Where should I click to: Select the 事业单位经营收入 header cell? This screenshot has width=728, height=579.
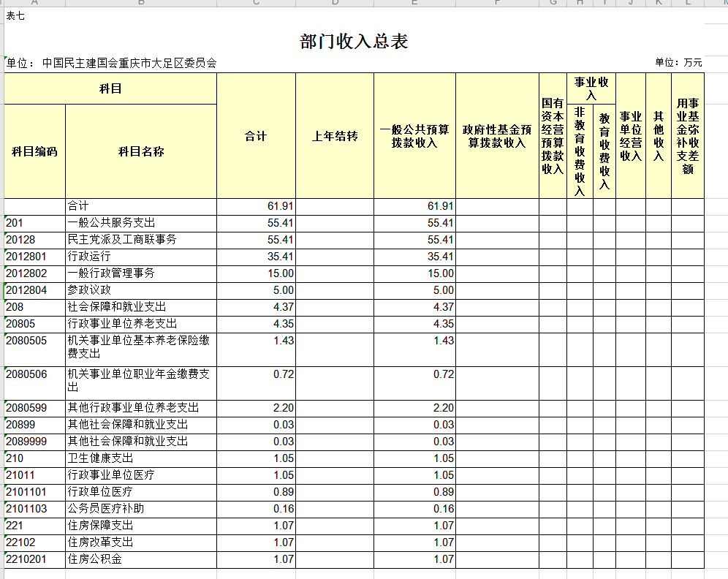click(631, 136)
